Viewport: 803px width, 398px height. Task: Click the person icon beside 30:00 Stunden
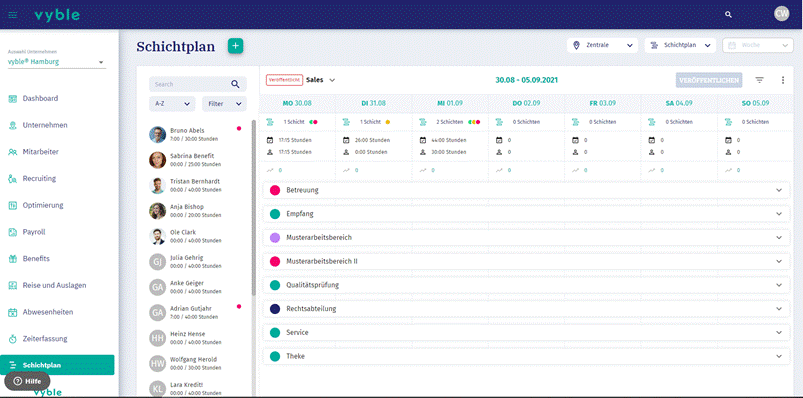pos(423,152)
